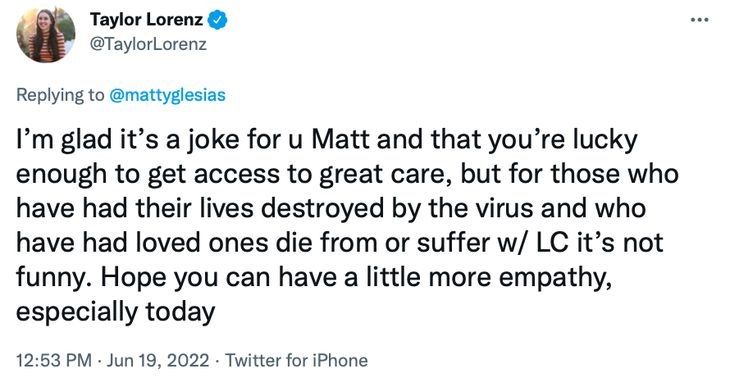
Task: Click the 'Replying to' label
Action: pos(61,95)
